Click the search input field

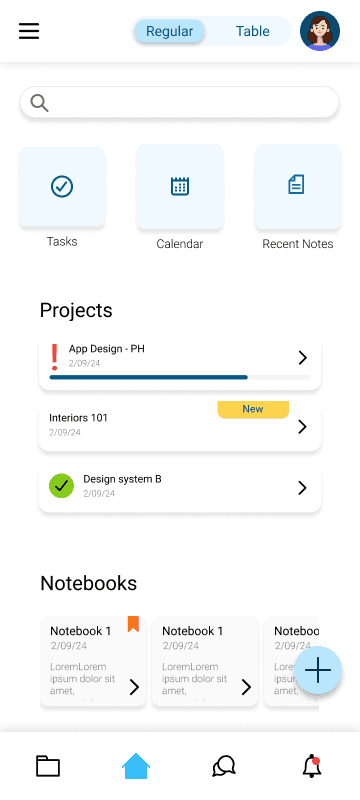pyautogui.click(x=179, y=103)
